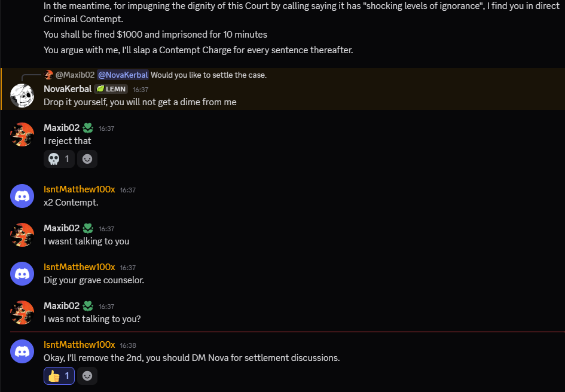Toggle the thumbs up reaction on last message
565x392 pixels.
coord(59,376)
